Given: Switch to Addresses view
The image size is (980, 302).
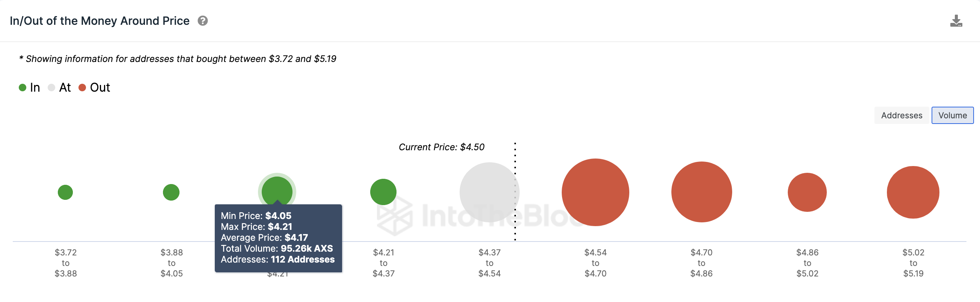Looking at the screenshot, I should (901, 115).
